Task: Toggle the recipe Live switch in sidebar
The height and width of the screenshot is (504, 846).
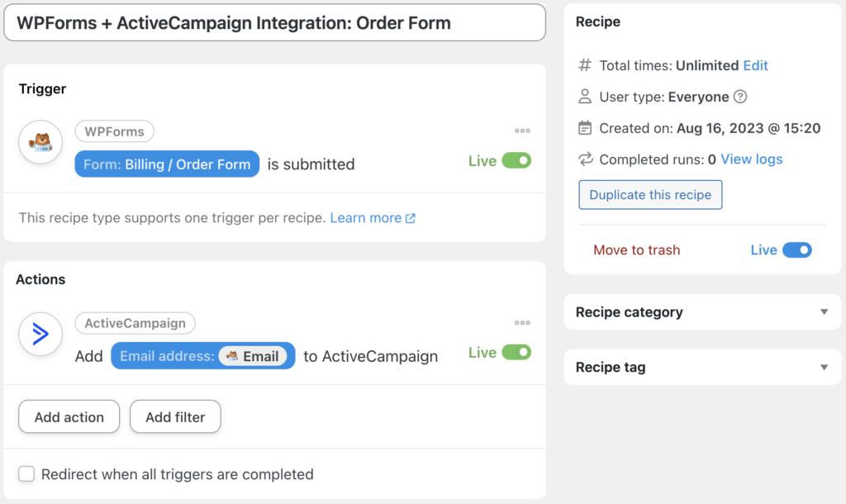Action: click(x=797, y=250)
